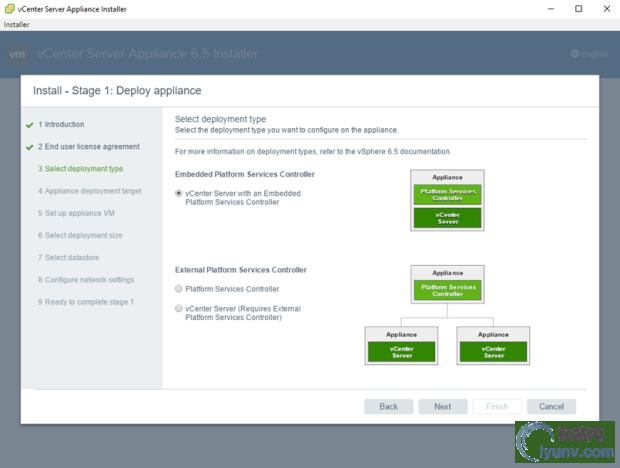Open step 6 Select deployment size
This screenshot has width=620, height=468.
(80, 235)
